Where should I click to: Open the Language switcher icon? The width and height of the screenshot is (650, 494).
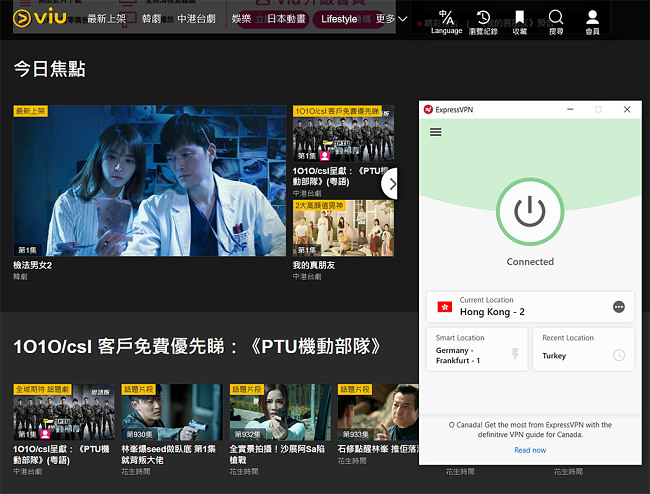[446, 22]
